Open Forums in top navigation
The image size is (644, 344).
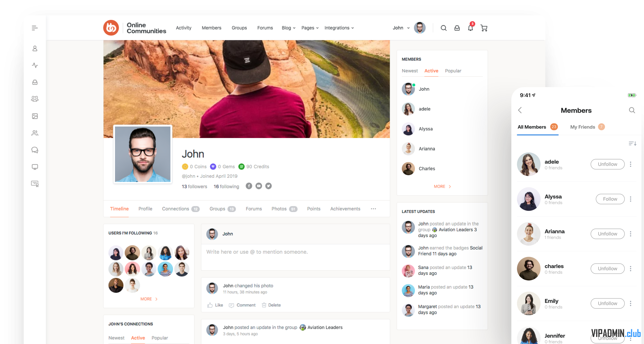coord(265,28)
